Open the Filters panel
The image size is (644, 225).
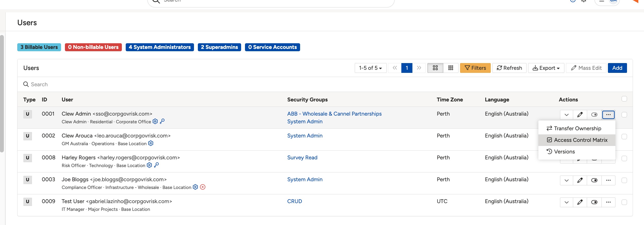[475, 68]
